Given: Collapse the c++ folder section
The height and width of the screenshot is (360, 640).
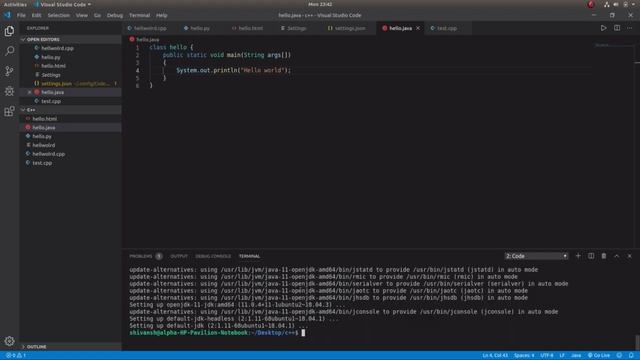Looking at the screenshot, I should pos(71,110).
